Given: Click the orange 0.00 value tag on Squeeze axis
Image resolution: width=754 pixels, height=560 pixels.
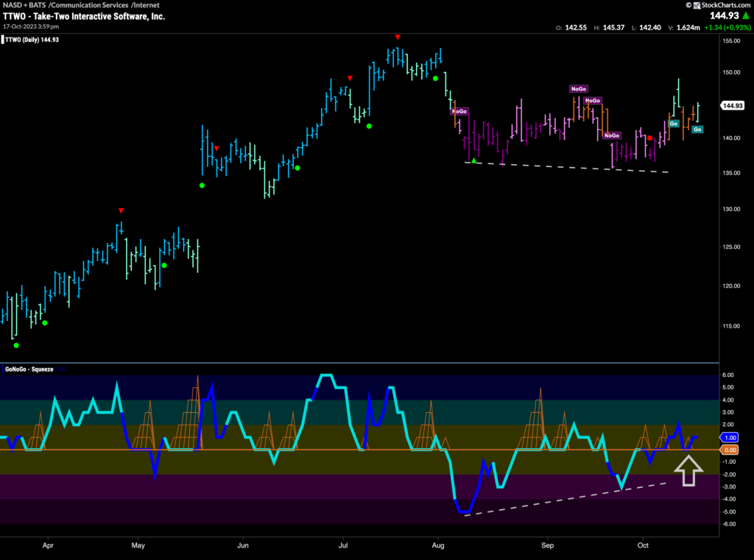Looking at the screenshot, I should point(731,449).
